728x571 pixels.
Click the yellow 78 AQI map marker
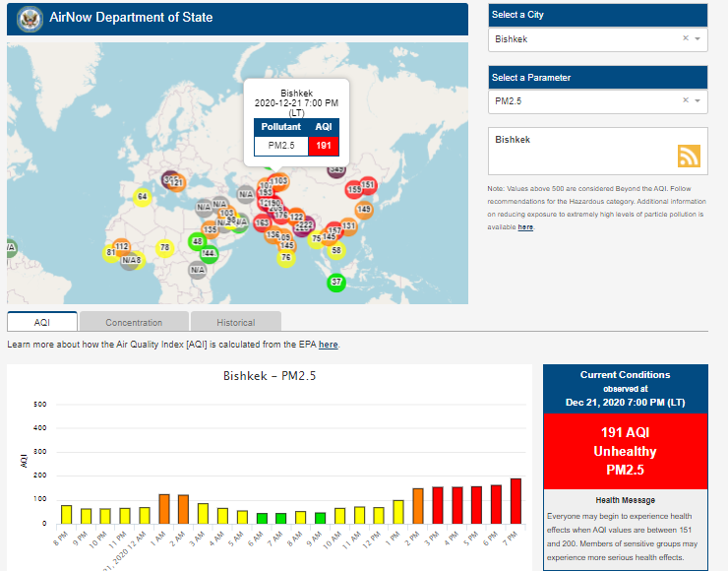pyautogui.click(x=164, y=247)
